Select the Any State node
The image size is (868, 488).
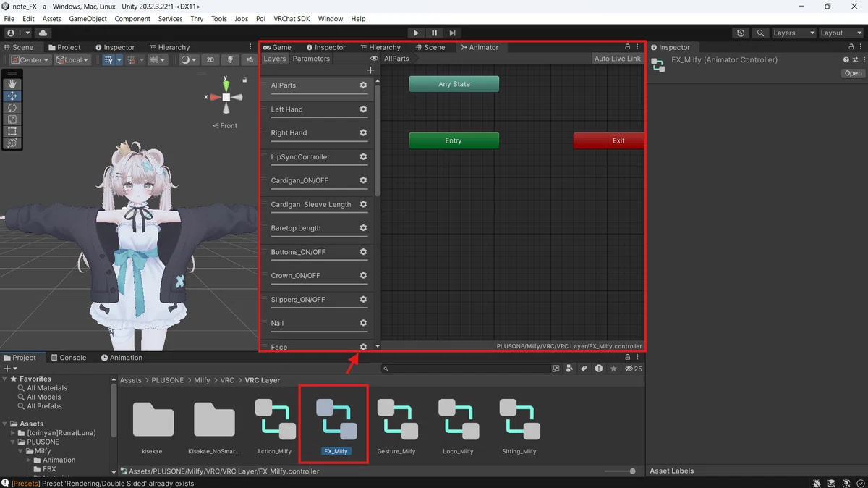coord(454,84)
